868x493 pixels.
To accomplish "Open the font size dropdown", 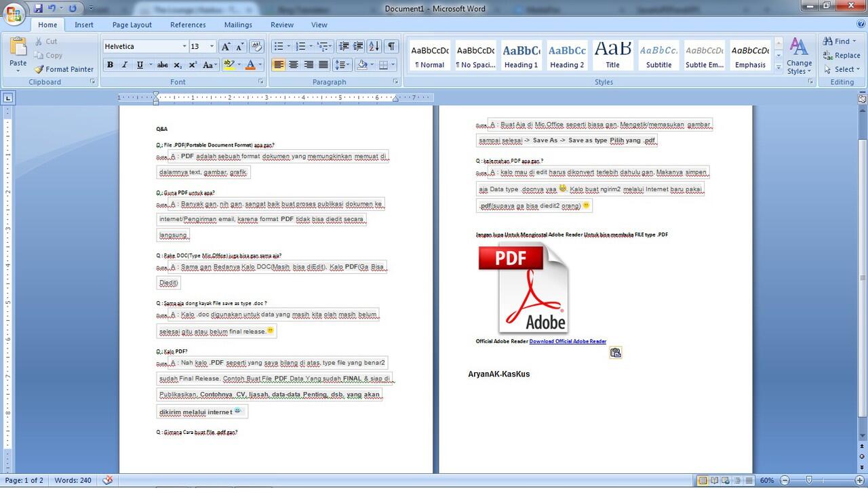I will (x=212, y=47).
